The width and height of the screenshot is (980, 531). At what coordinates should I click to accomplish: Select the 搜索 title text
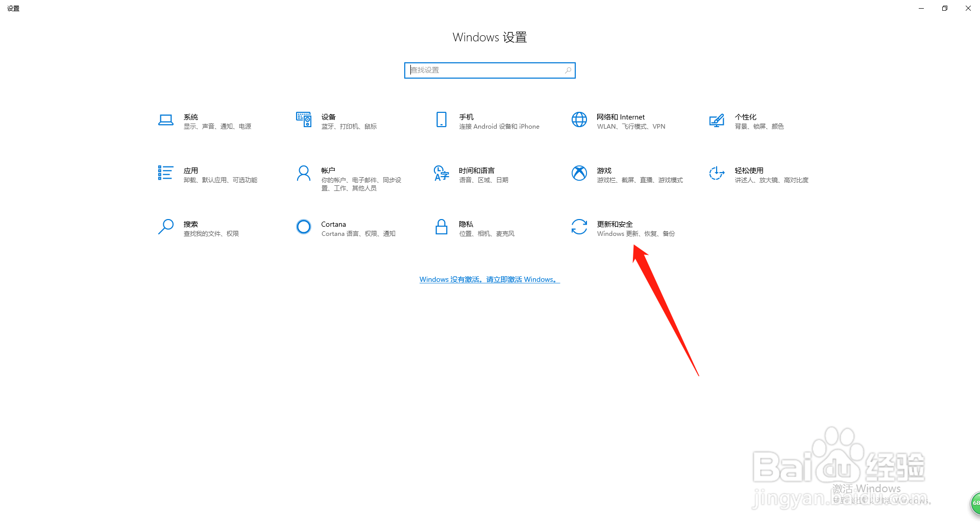191,224
